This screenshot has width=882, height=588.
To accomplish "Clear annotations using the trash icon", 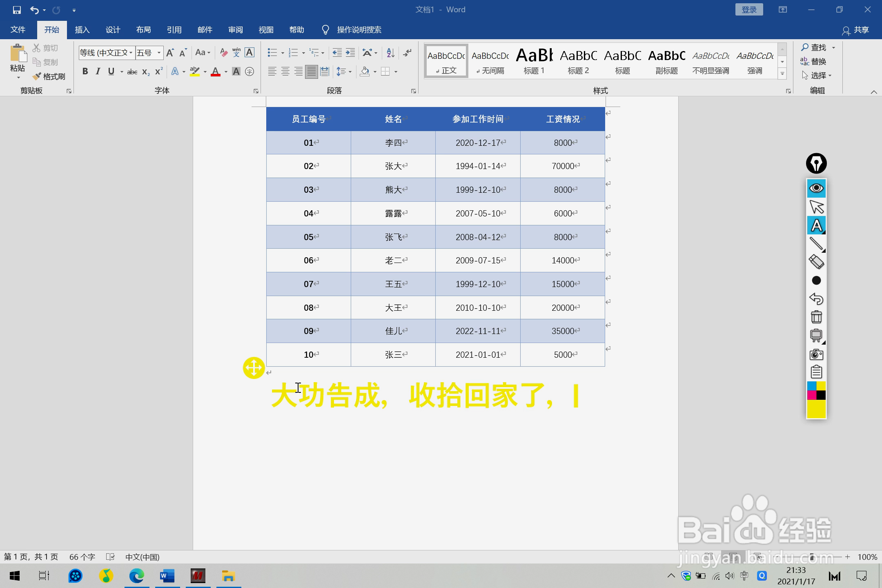I will pyautogui.click(x=815, y=316).
